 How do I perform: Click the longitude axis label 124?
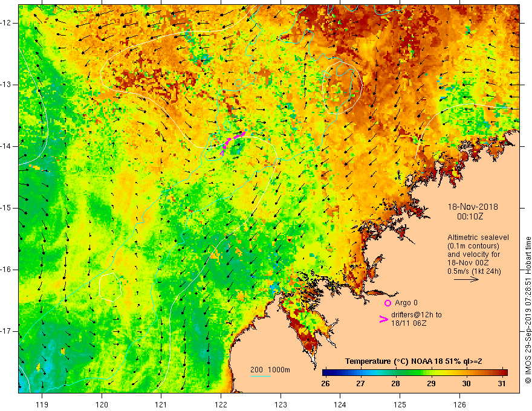340,404
